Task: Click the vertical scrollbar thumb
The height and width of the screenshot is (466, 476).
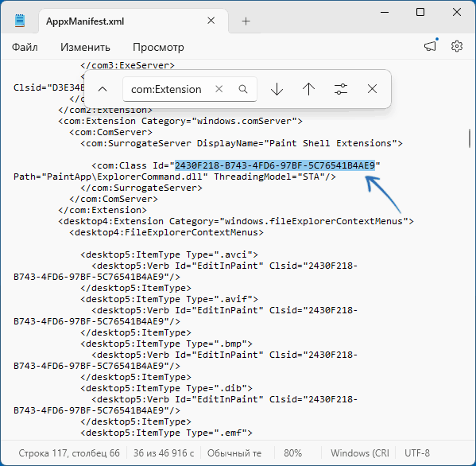Action: 470,138
